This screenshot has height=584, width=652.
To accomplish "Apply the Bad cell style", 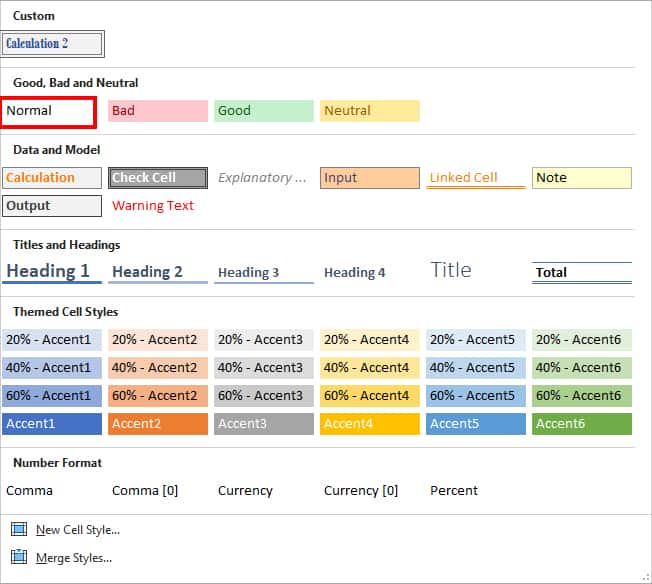I will (x=158, y=111).
